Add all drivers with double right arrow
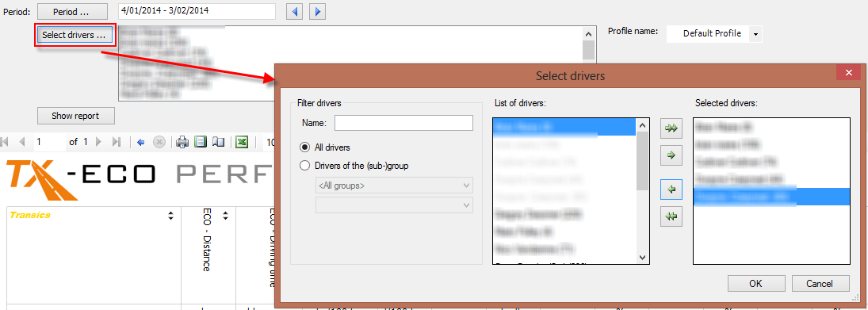 click(x=671, y=128)
